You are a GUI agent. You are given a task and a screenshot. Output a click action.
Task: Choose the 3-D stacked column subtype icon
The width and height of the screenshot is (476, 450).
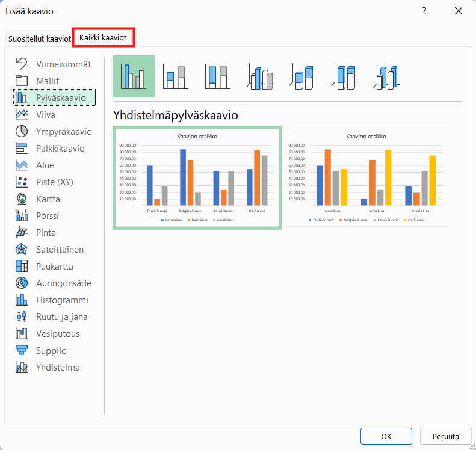pyautogui.click(x=302, y=76)
